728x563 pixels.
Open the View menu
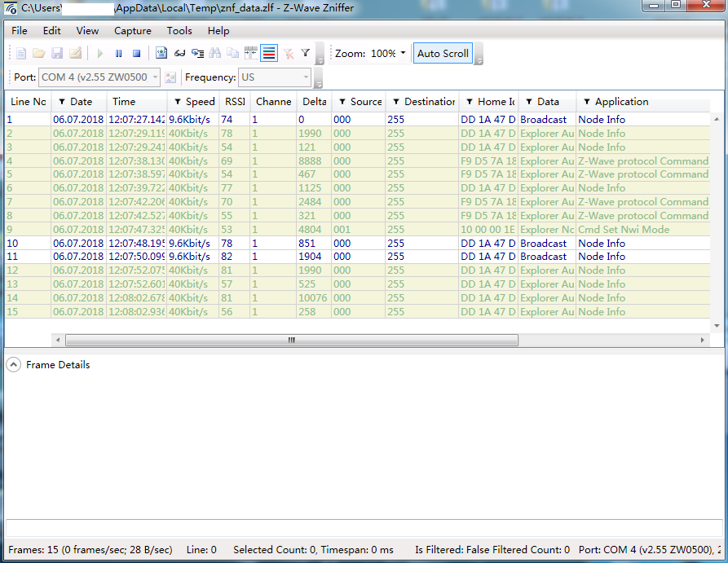click(87, 31)
